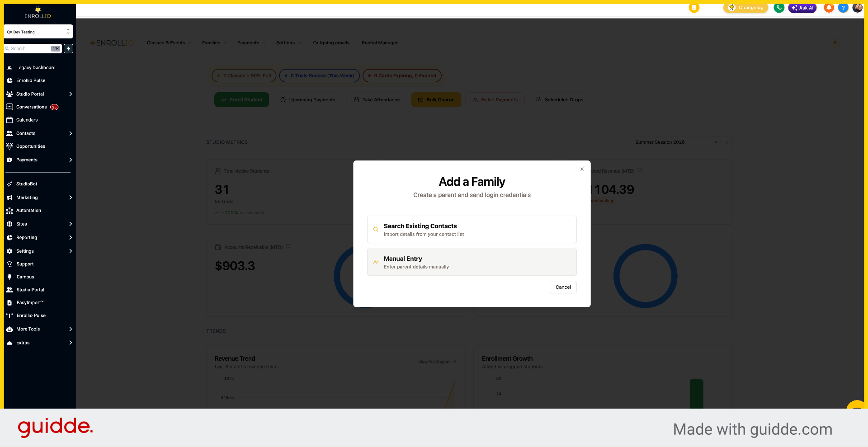
Task: Open Classes & Events menu
Action: (x=169, y=43)
